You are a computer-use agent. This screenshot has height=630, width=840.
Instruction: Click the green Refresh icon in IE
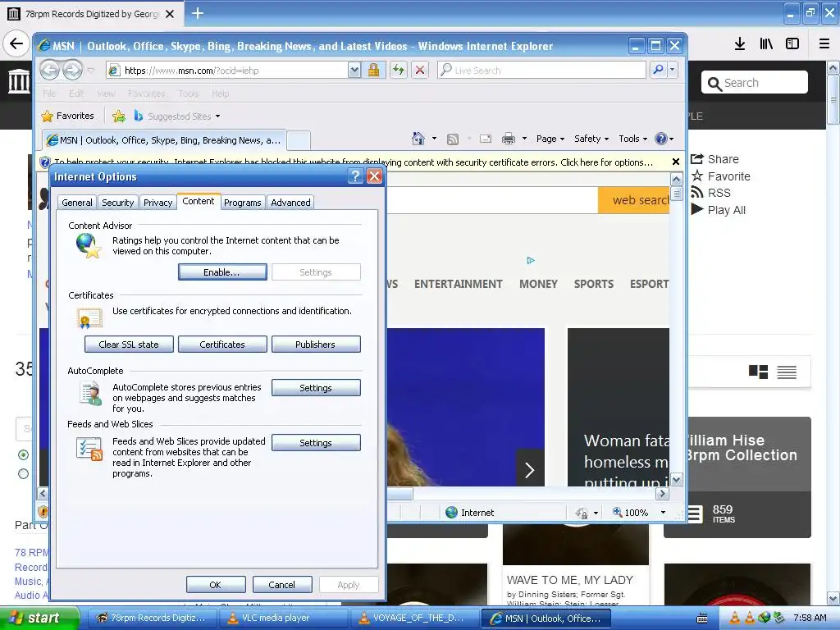pyautogui.click(x=398, y=70)
